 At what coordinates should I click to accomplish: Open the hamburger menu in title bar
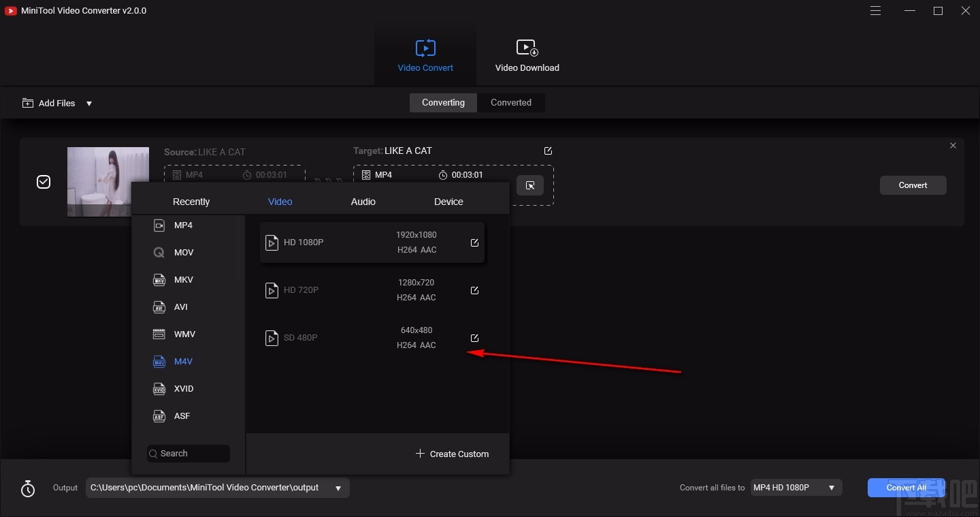click(x=875, y=11)
